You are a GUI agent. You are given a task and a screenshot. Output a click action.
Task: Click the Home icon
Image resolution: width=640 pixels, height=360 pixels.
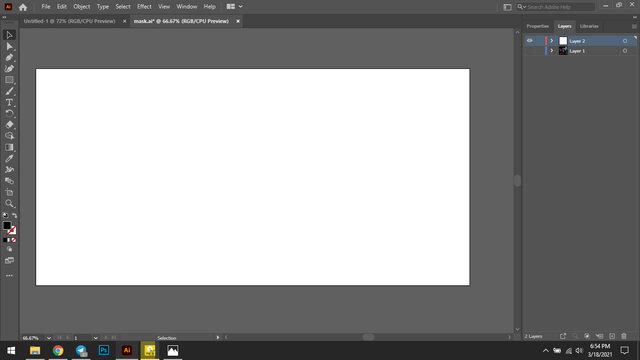point(23,7)
